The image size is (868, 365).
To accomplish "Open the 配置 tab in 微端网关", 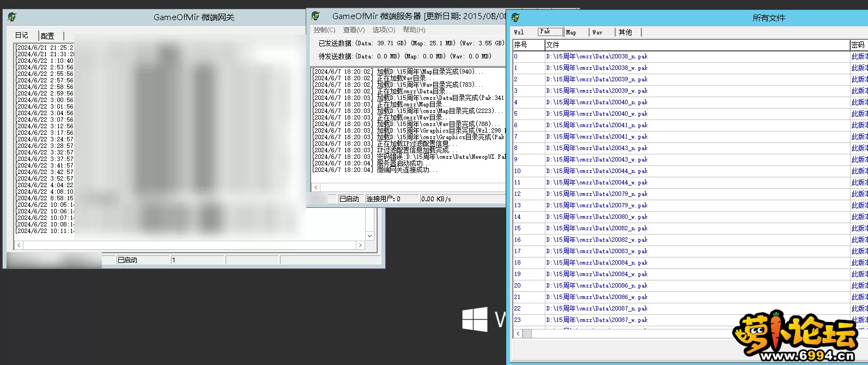I will 48,36.
